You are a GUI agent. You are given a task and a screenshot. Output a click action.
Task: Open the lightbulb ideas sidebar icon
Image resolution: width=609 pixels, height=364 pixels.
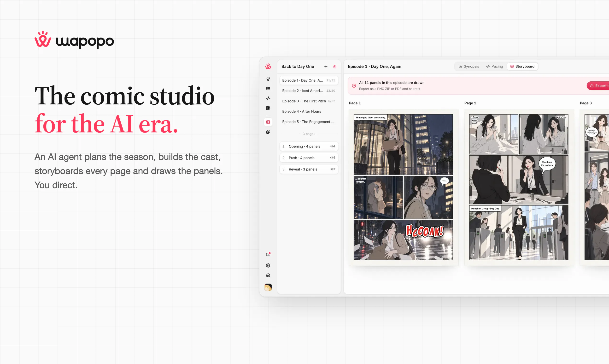coord(268,79)
